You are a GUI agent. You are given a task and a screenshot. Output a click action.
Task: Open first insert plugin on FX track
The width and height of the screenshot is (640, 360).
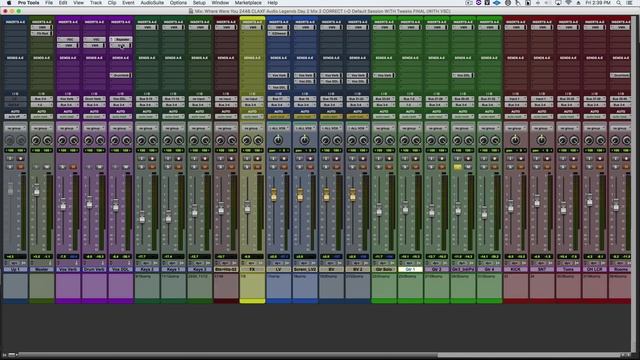coord(252,27)
